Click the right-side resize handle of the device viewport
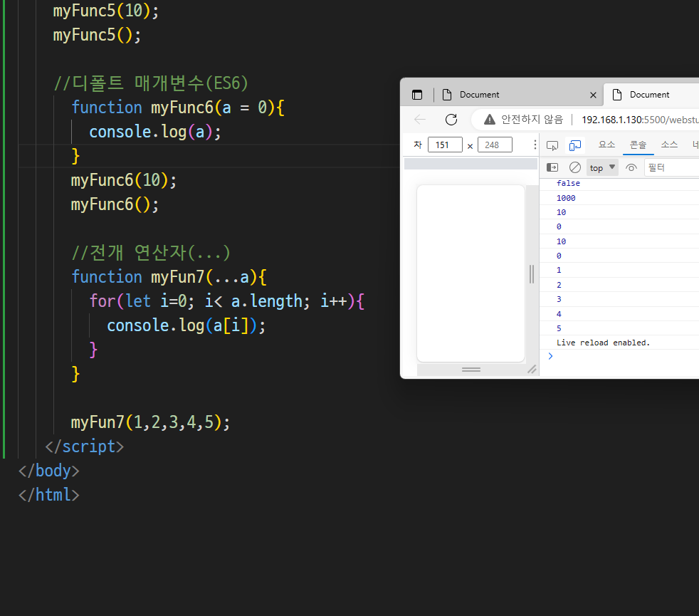Viewport: 699px width, 616px height. (x=532, y=274)
